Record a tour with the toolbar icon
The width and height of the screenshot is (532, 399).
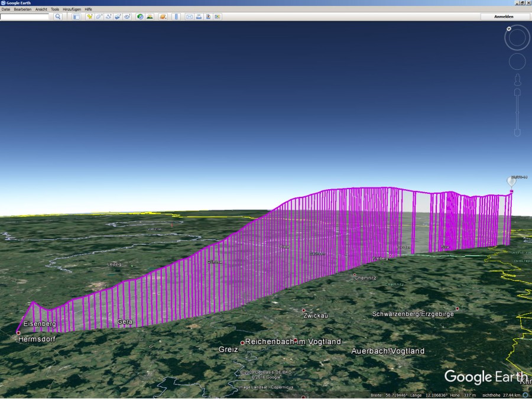pyautogui.click(x=126, y=17)
